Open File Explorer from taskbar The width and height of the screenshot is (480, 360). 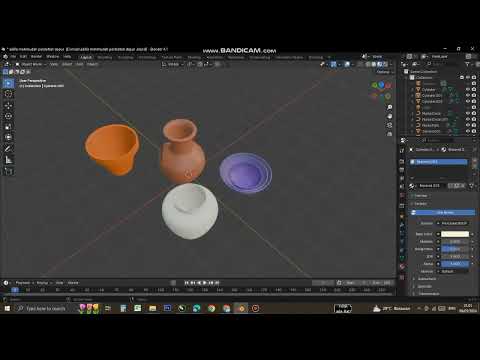pos(153,308)
